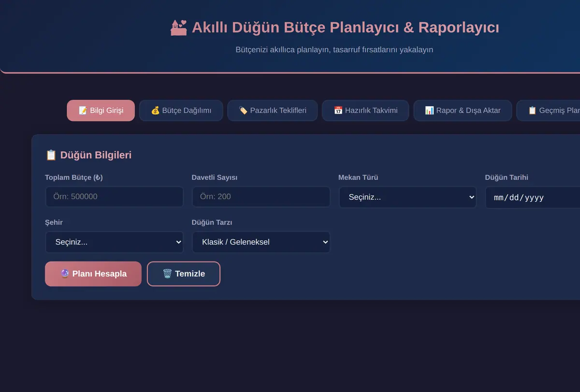Screen dimensions: 580x392
Task: Click the Planı Hesapla button
Action: click(93, 274)
